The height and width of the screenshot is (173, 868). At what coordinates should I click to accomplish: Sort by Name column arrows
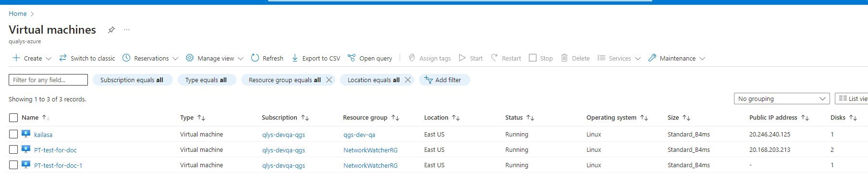(46, 118)
